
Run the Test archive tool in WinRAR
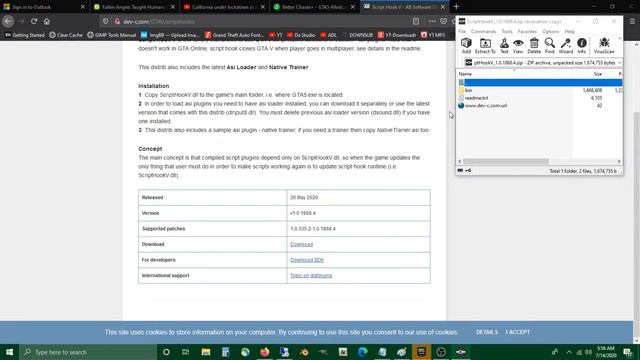pyautogui.click(x=504, y=46)
